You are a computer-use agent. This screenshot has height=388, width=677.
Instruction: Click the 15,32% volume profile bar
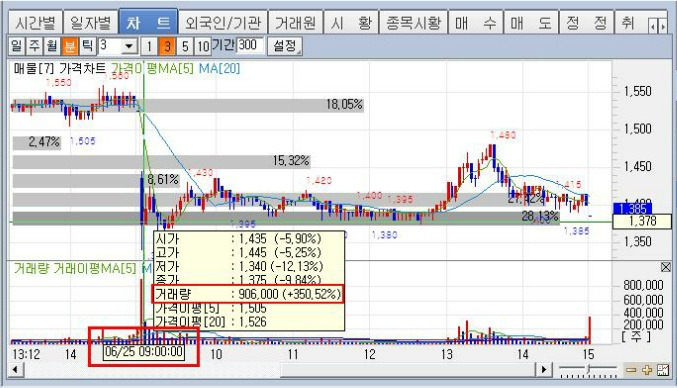161,161
